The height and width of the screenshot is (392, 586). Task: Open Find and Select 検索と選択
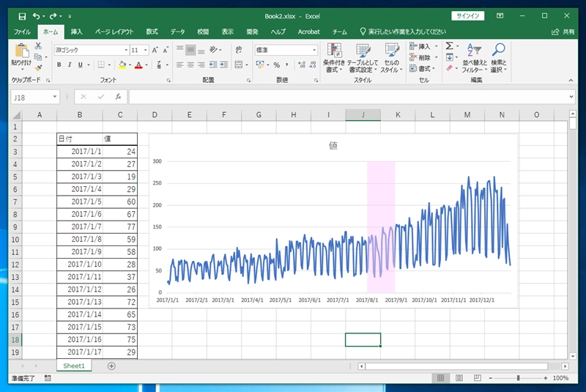pyautogui.click(x=499, y=58)
